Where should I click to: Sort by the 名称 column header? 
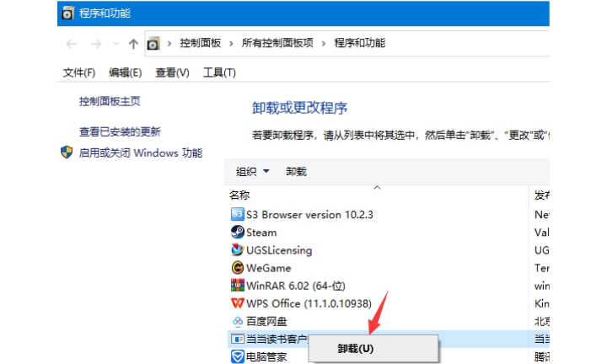239,195
